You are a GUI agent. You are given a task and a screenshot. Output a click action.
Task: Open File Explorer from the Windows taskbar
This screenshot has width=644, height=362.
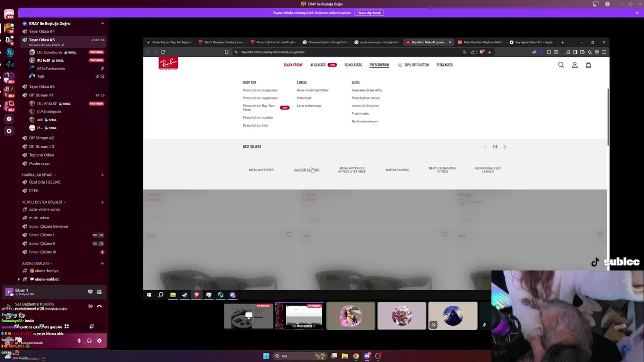tap(345, 356)
